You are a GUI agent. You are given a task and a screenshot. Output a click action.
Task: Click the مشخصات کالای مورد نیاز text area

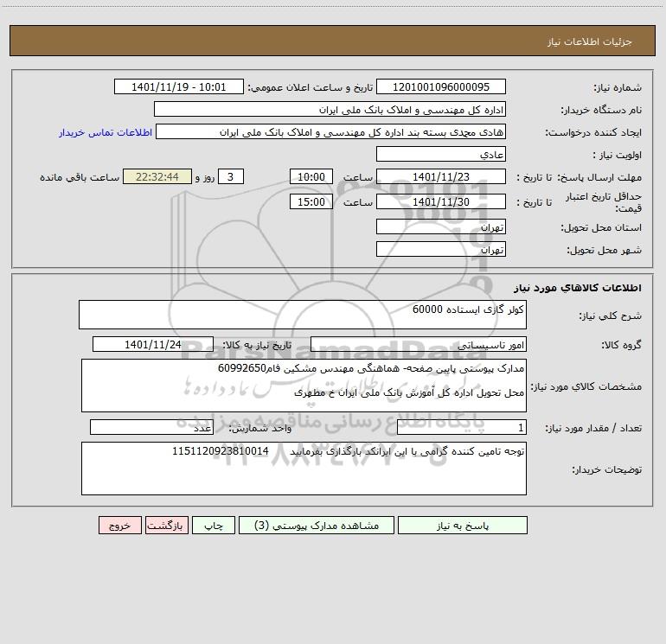point(304,386)
